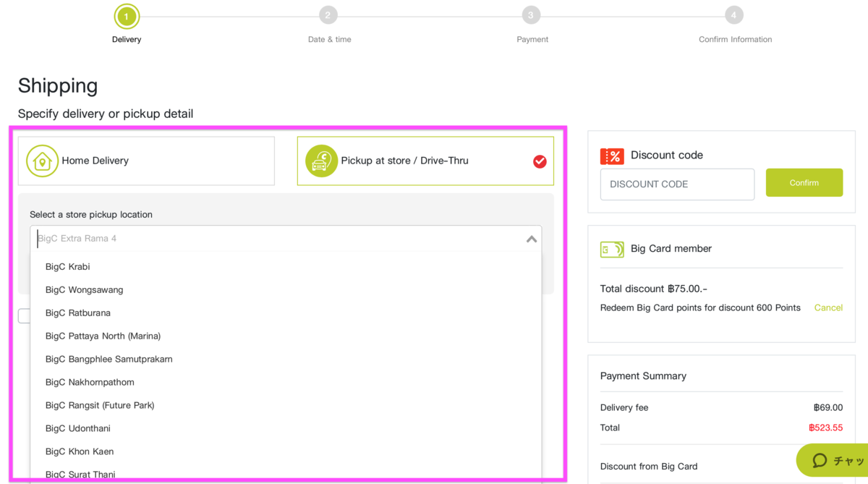Click the Payment Summary heading

(643, 376)
